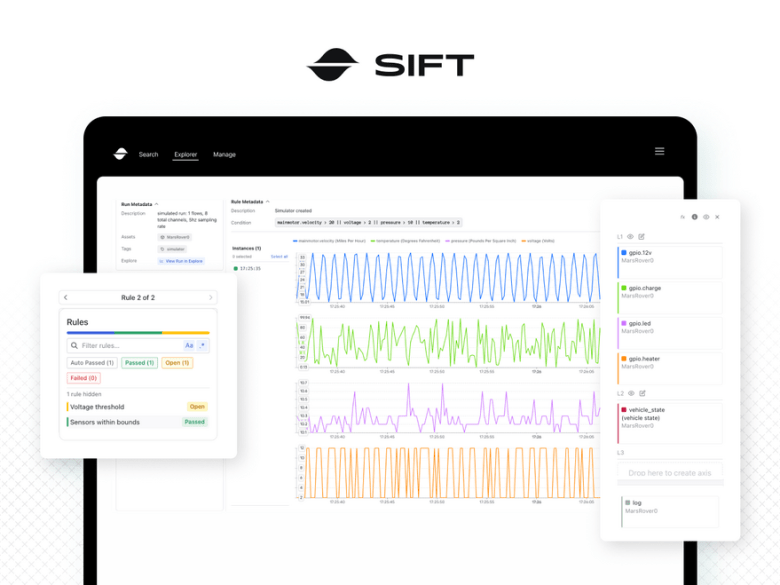
Task: Toggle voltage (Volts) legend entry
Action: 538,241
